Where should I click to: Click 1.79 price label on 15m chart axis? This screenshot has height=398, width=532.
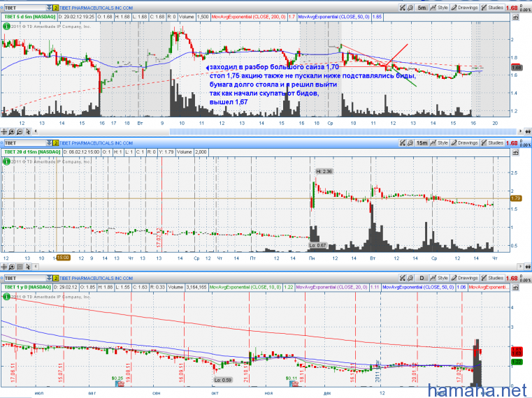(516, 198)
